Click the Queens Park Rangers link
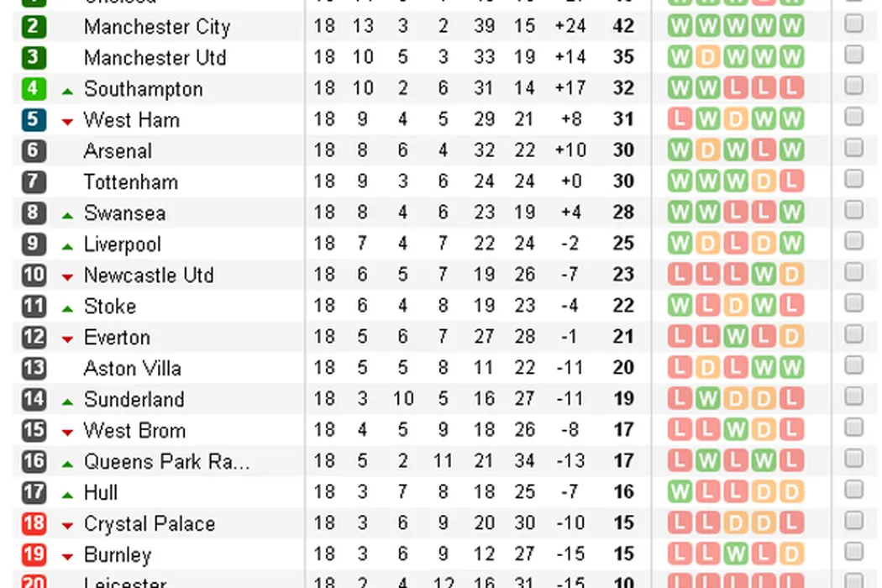Viewport: 882px width, 588px height. pyautogui.click(x=166, y=462)
